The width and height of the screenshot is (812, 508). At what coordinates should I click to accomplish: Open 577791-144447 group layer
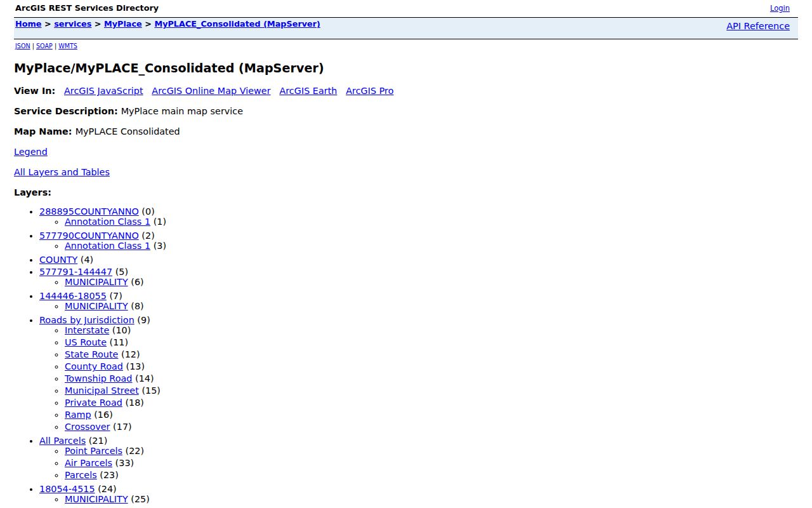click(75, 272)
